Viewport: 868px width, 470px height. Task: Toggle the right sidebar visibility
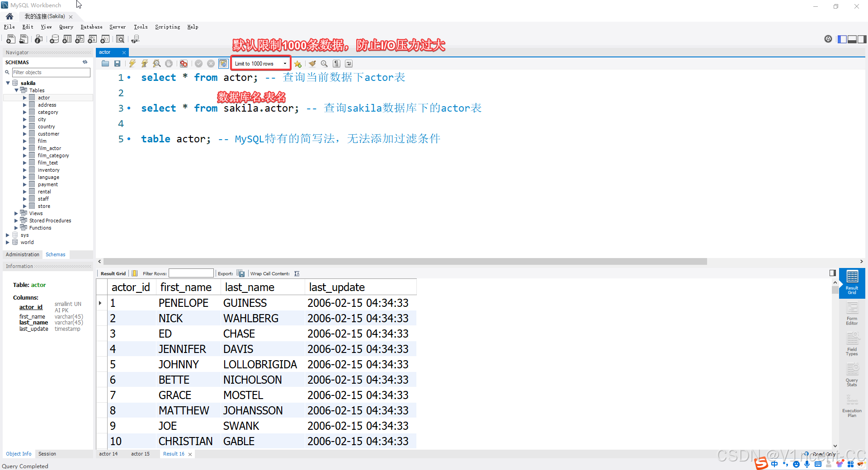coord(862,39)
